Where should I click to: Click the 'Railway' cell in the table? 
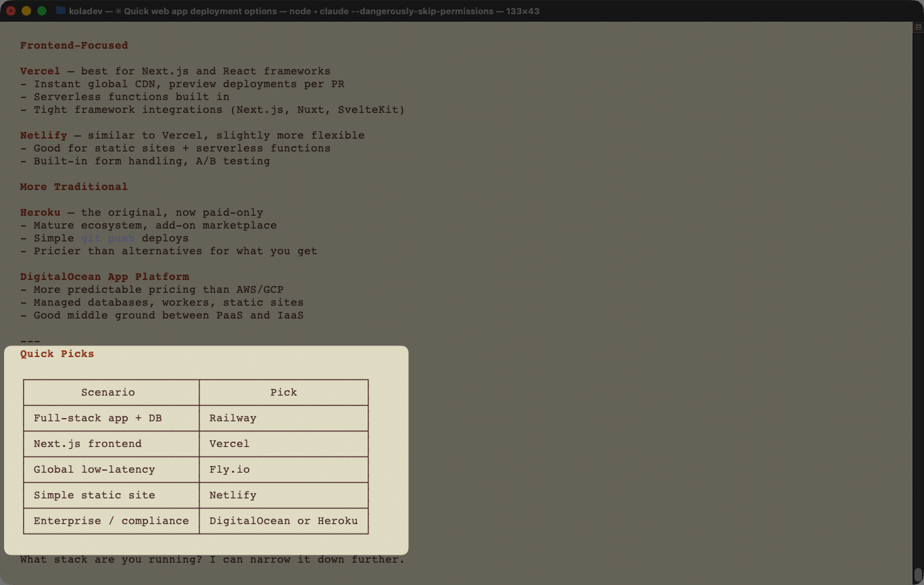click(x=233, y=418)
